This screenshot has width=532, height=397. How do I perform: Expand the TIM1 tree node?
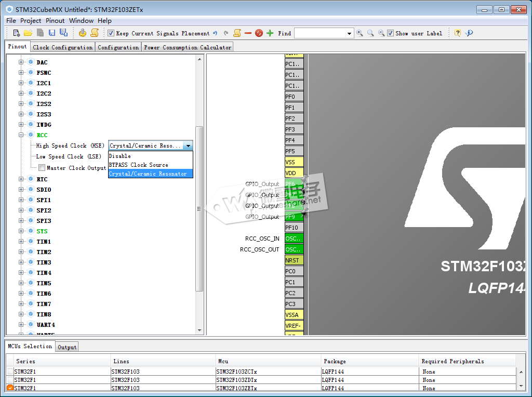click(21, 242)
